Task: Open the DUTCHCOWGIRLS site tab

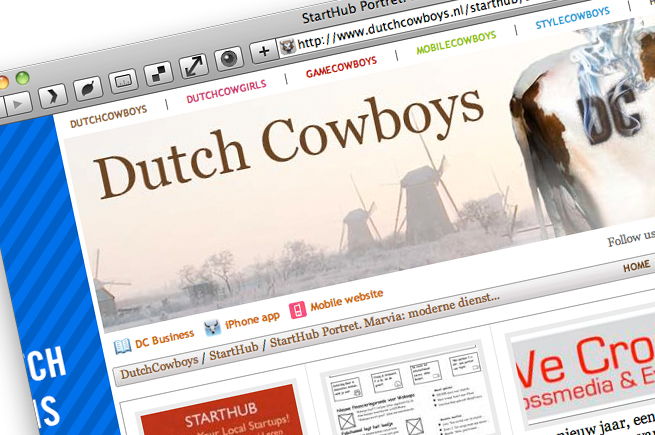Action: click(x=226, y=92)
